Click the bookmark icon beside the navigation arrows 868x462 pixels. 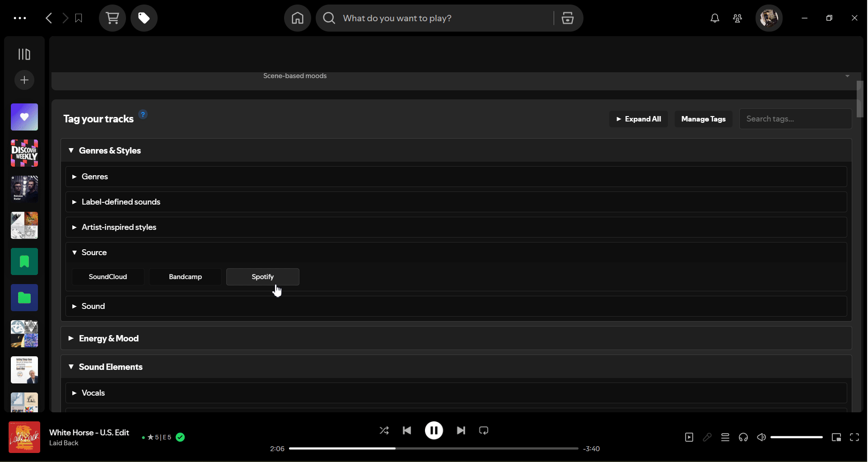pos(79,18)
